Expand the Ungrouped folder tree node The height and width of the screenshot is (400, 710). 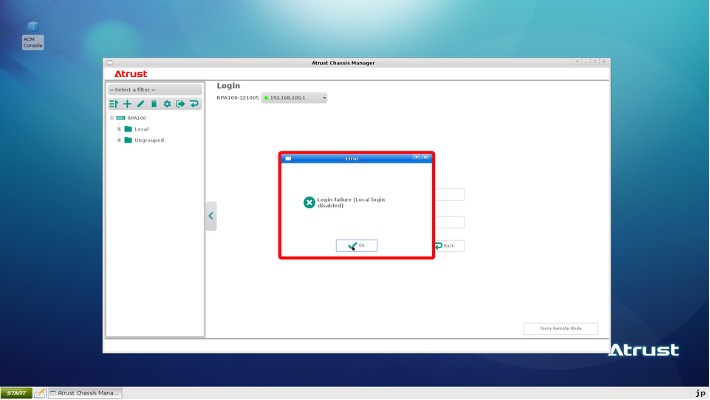point(119,140)
